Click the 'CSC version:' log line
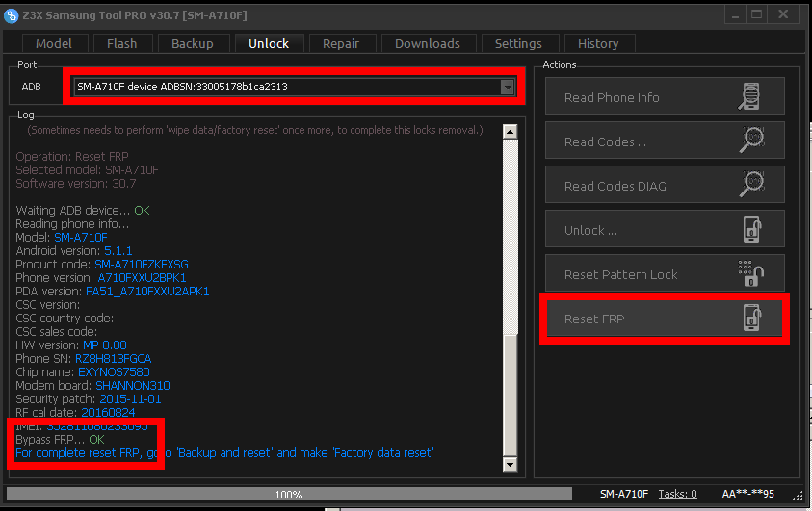This screenshot has width=812, height=511. pos(48,305)
